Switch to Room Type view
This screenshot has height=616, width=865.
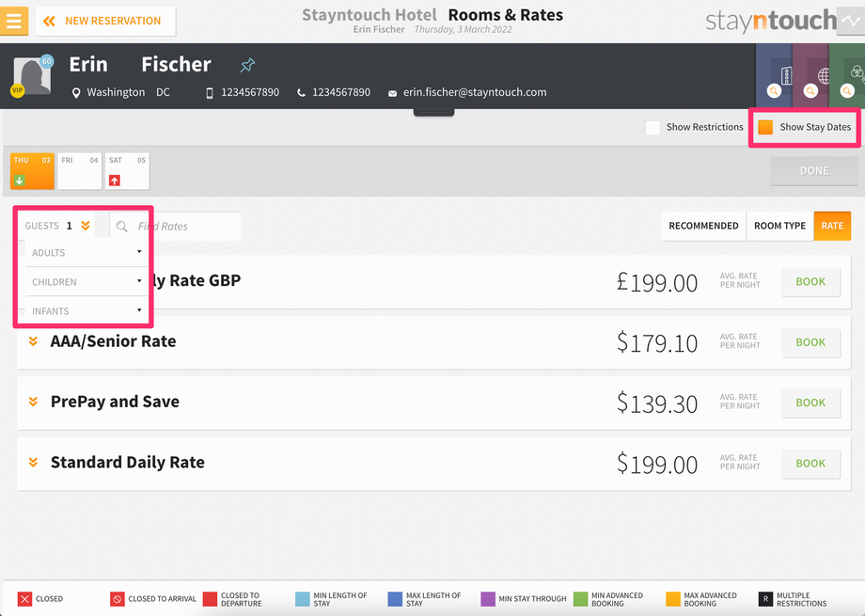pyautogui.click(x=779, y=226)
